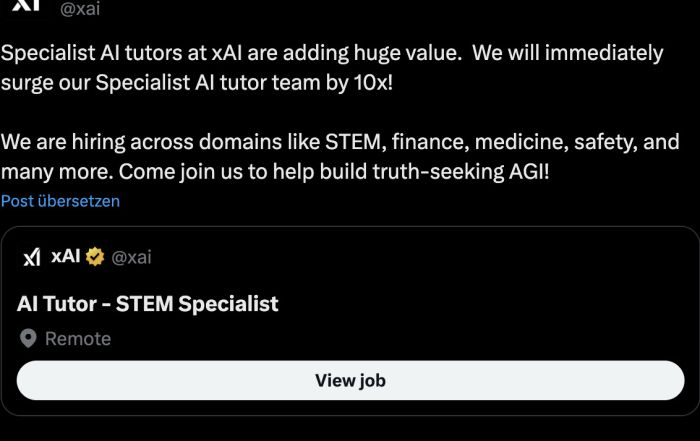Click the @xai handle inside the job card
Viewport: 700px width, 441px height.
tap(130, 258)
